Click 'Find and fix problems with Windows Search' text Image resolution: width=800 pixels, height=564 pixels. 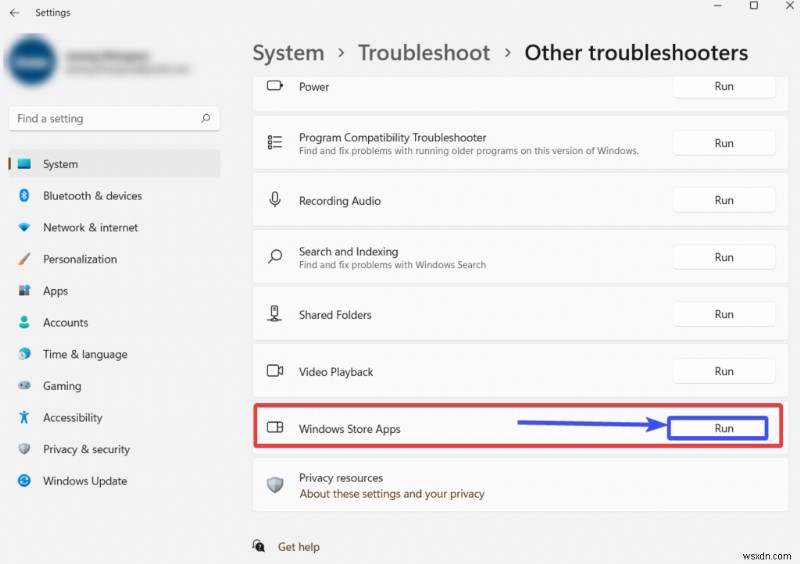[x=392, y=265]
